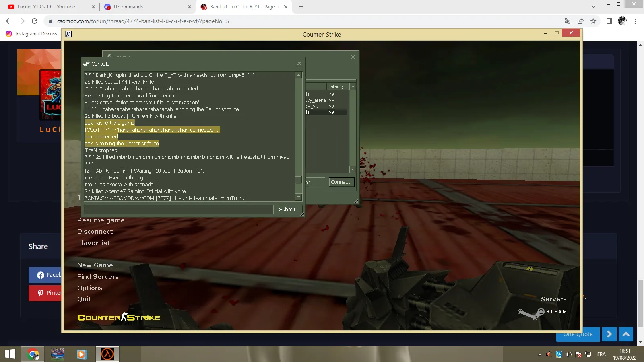Click the Submit button in the console

point(287,210)
